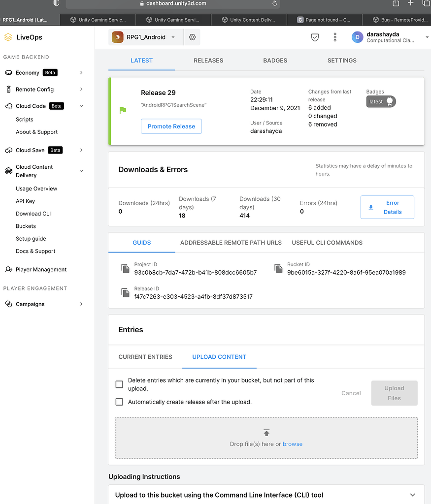Select the Campaigns icon under Player Engagement

point(8,304)
